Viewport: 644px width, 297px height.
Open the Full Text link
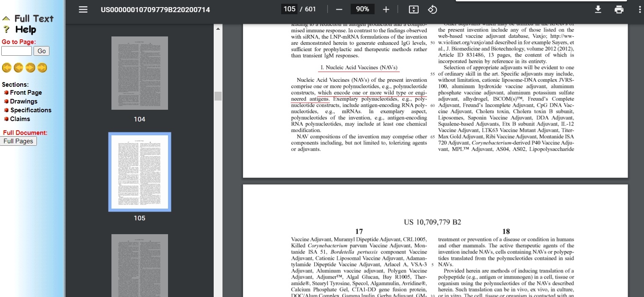[34, 18]
